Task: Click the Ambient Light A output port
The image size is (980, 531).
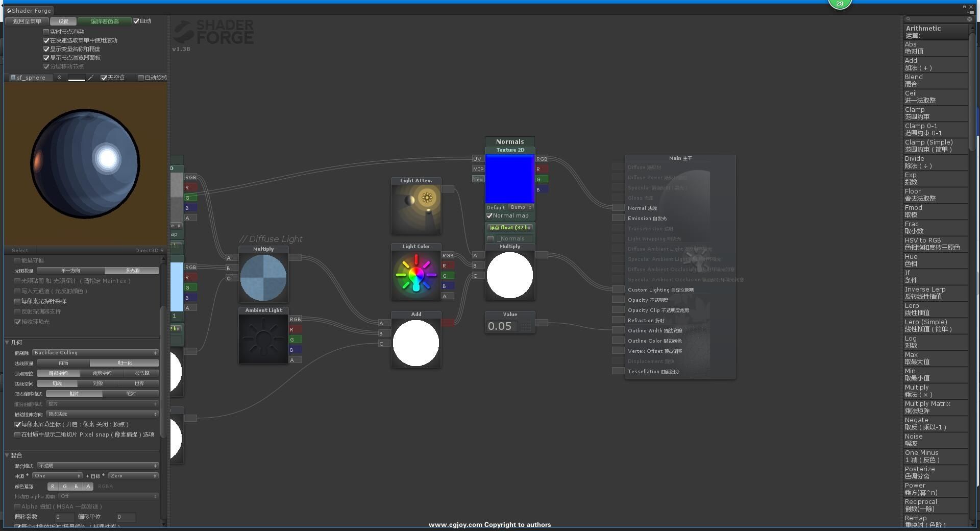Action: click(x=295, y=360)
